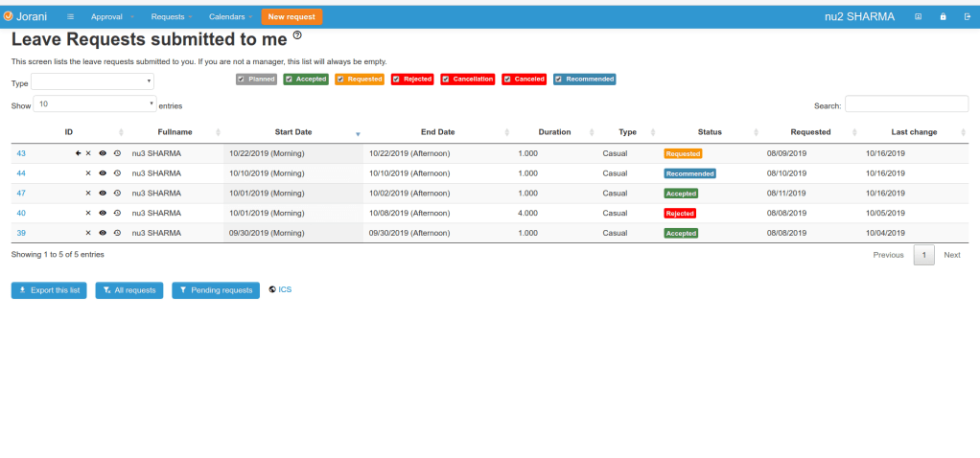
Task: Open the help question mark beside the title
Action: [x=297, y=35]
